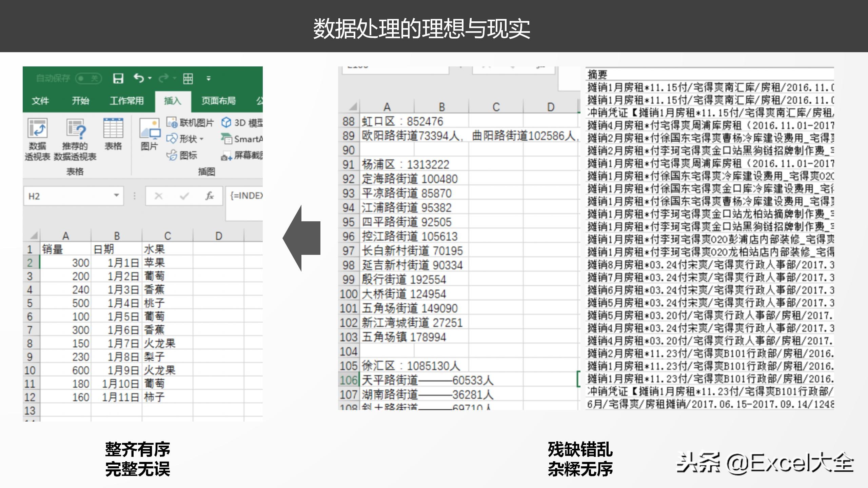The width and height of the screenshot is (868, 488).
Task: Open the Undo dropdown arrow
Action: click(x=149, y=79)
